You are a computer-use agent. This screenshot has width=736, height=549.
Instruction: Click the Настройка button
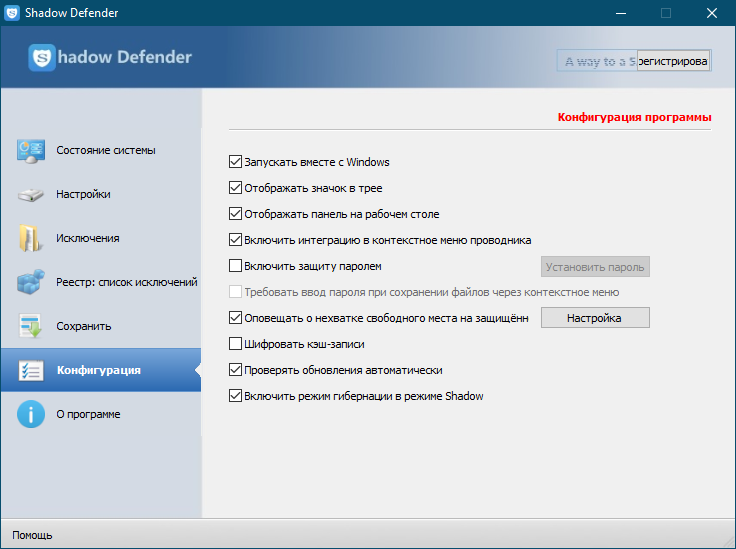coord(595,318)
